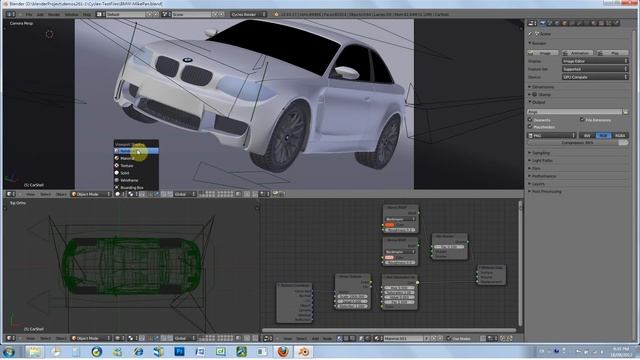640x360 pixels.
Task: Click the Default screen layout field
Action: pyautogui.click(x=126, y=14)
